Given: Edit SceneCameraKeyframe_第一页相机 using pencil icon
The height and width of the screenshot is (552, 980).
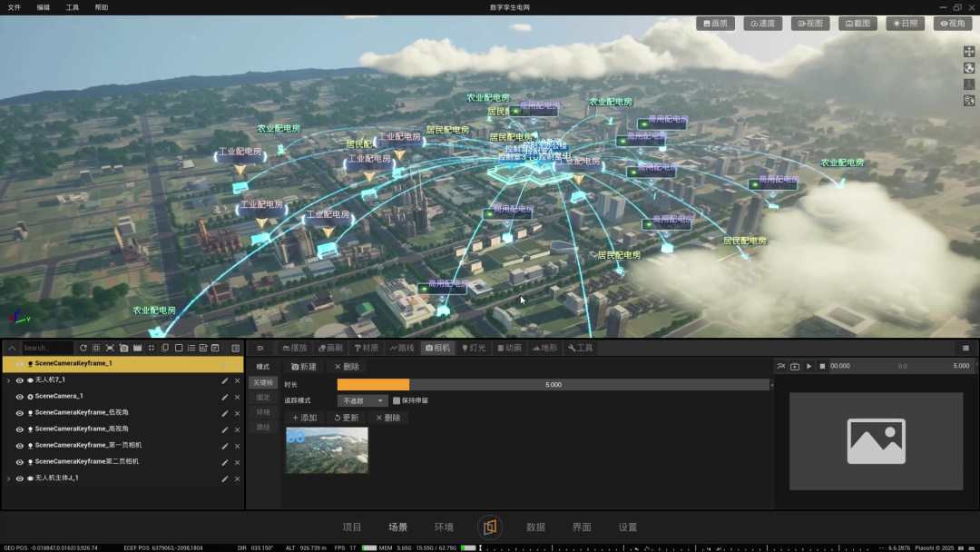Looking at the screenshot, I should pos(224,446).
